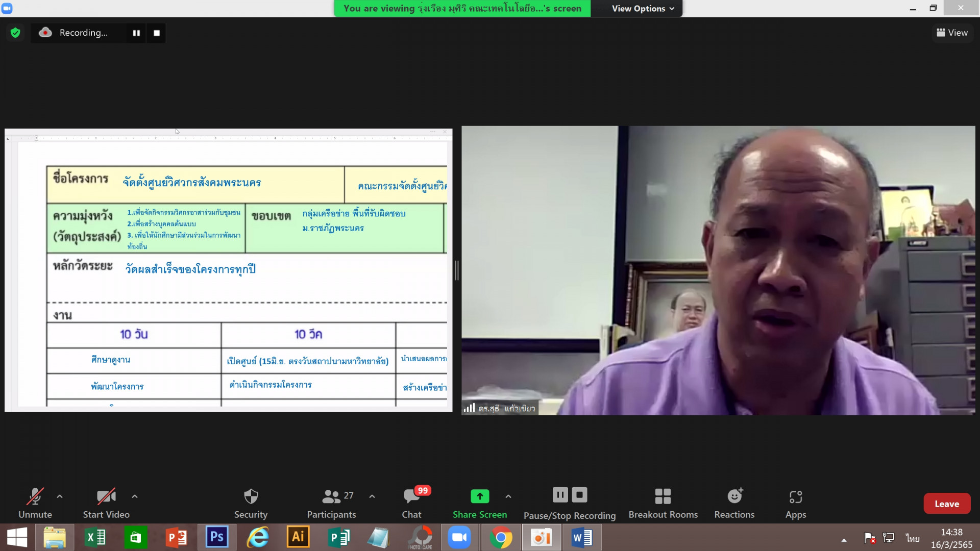This screenshot has width=980, height=551.
Task: Launch Excel from the taskbar
Action: (95, 537)
